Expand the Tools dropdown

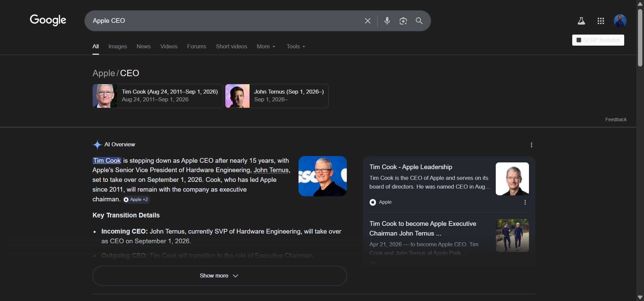tap(296, 47)
